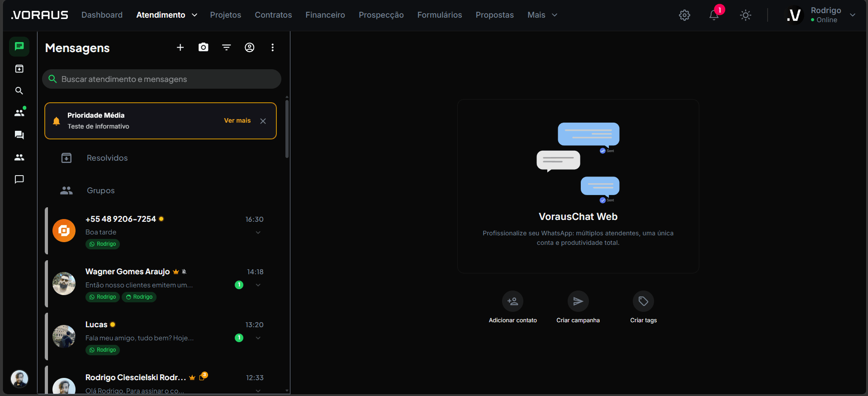The height and width of the screenshot is (396, 868).
Task: Click the Criar tags shortcut
Action: (644, 307)
